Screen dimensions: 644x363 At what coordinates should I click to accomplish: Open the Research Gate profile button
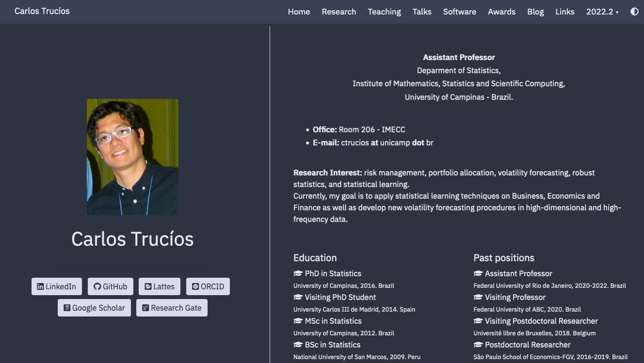(x=172, y=308)
